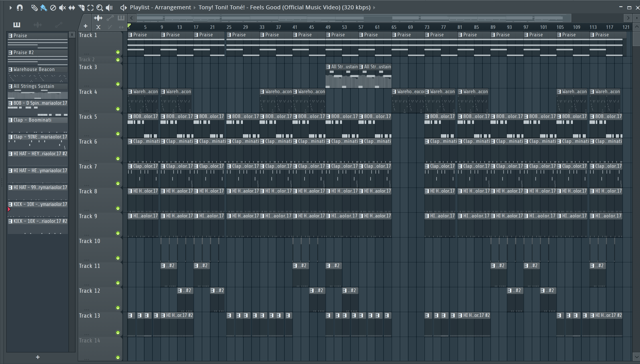Screen dimensions: 640x364
Task: Focus automation clips icon
Action: pyautogui.click(x=110, y=18)
